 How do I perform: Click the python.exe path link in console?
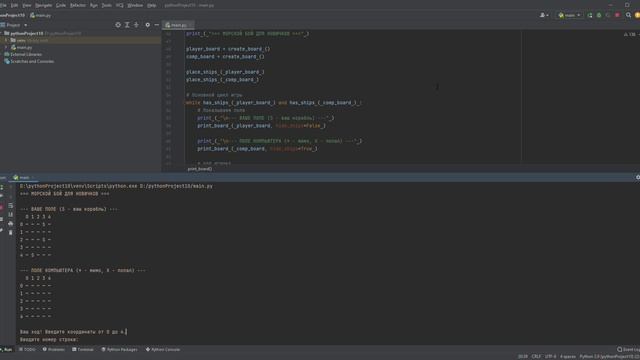point(79,186)
